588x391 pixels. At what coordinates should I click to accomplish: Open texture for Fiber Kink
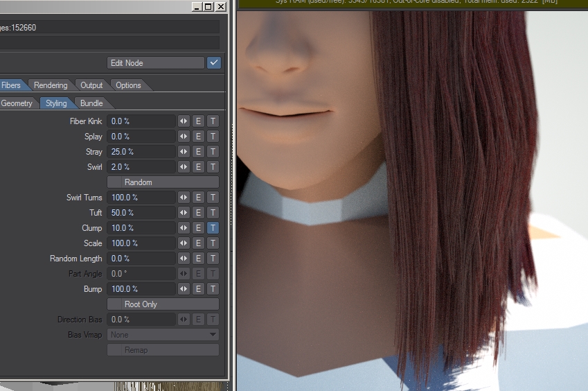click(x=213, y=121)
